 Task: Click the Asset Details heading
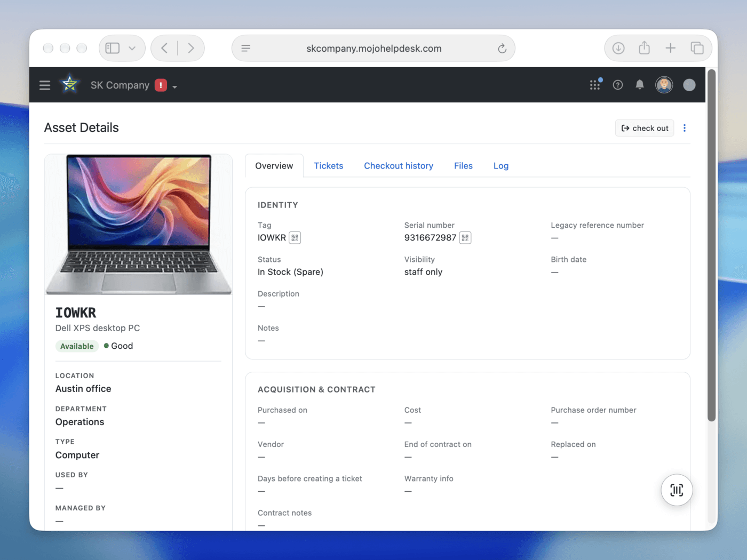[81, 128]
